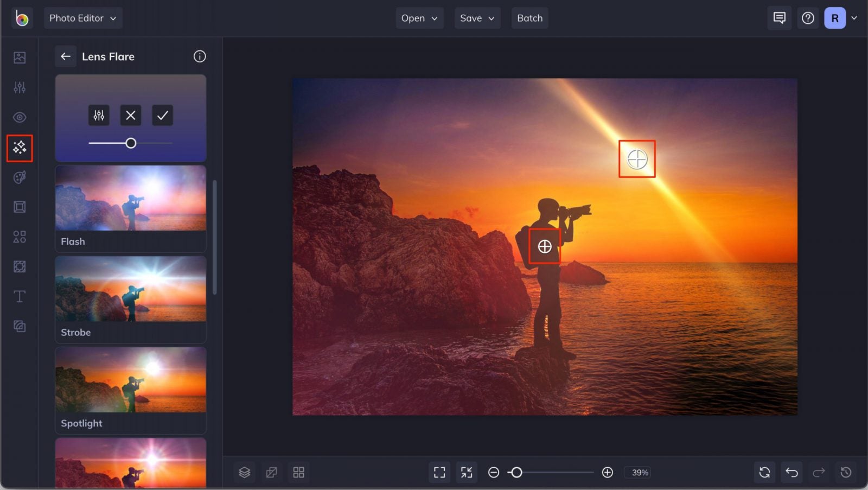868x490 pixels.
Task: Open the Edit adjustments sliders sidebar icon
Action: 20,87
